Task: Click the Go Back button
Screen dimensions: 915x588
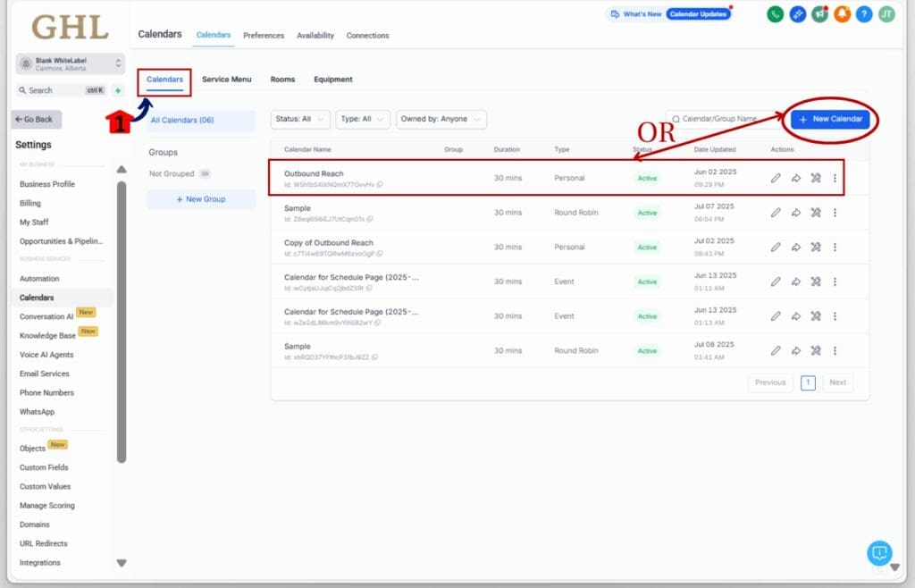Action: [36, 119]
